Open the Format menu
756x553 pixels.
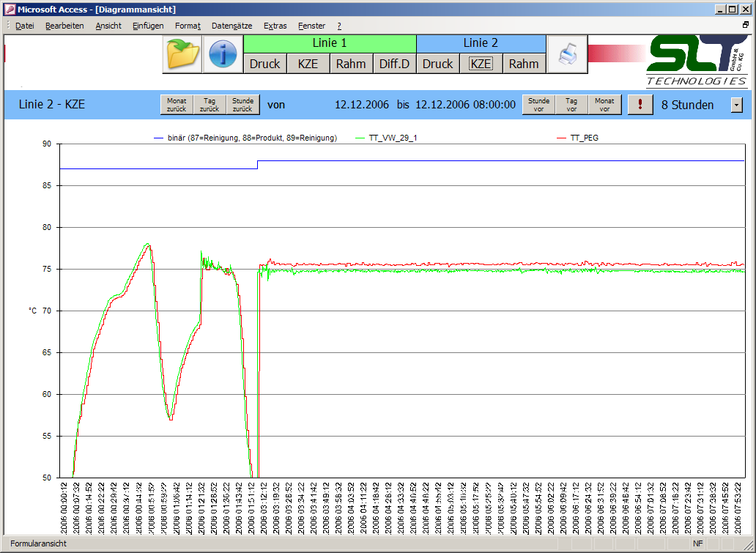[188, 26]
